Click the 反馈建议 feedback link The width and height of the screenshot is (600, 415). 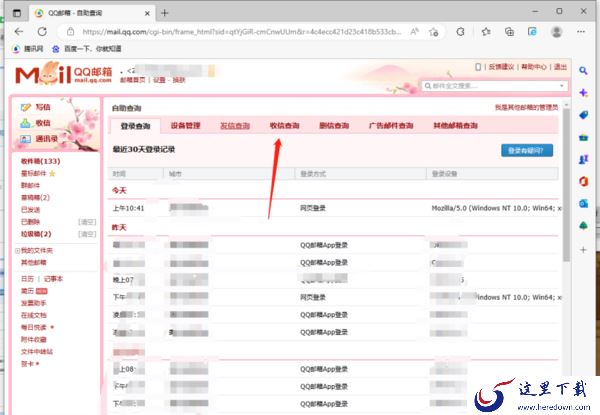pos(501,67)
